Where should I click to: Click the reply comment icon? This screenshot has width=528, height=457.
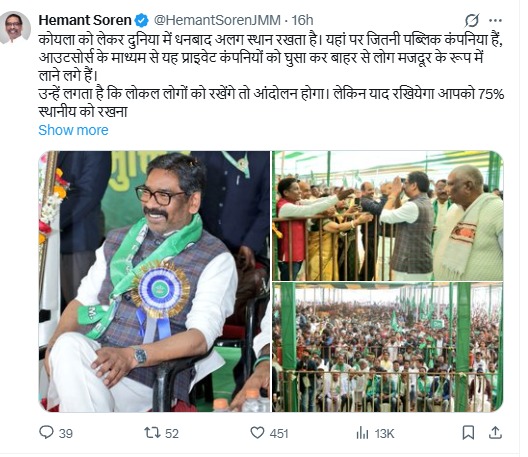[46, 432]
